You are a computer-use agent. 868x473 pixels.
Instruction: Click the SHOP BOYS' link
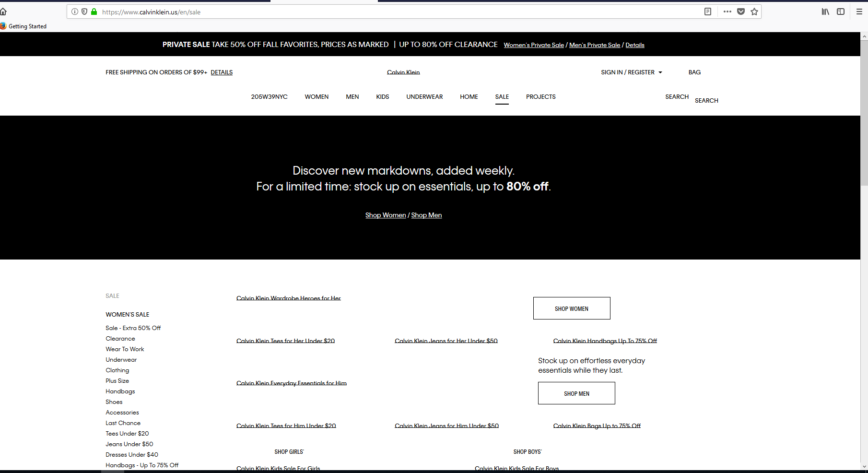tap(528, 452)
